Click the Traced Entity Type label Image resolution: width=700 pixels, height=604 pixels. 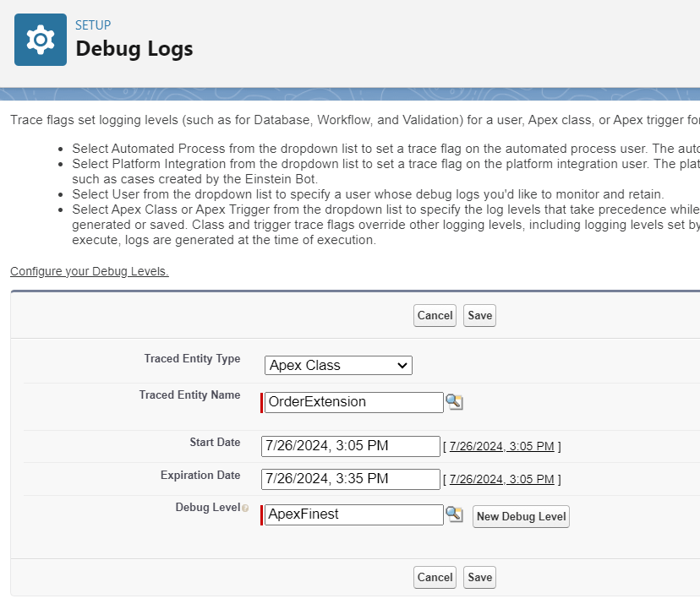coord(192,359)
